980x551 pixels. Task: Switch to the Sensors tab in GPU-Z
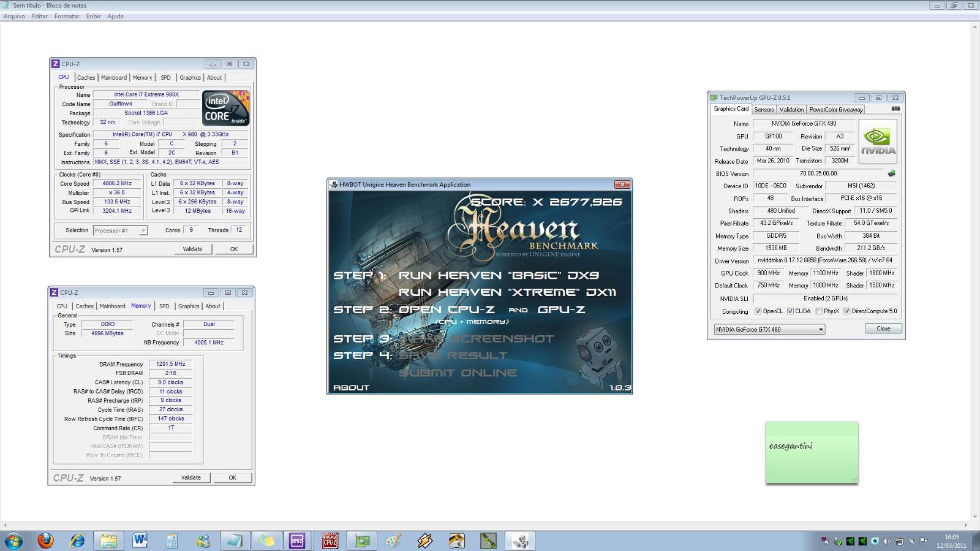coord(764,109)
